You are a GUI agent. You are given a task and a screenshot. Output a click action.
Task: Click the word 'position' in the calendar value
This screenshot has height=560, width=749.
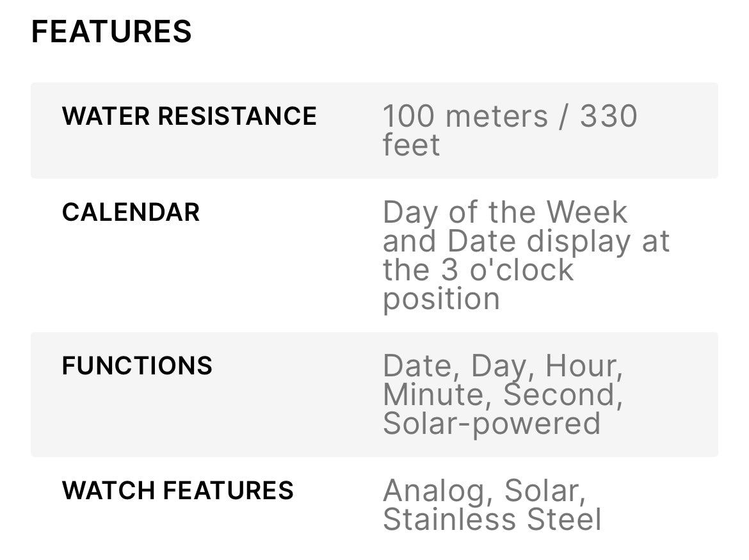tap(441, 299)
